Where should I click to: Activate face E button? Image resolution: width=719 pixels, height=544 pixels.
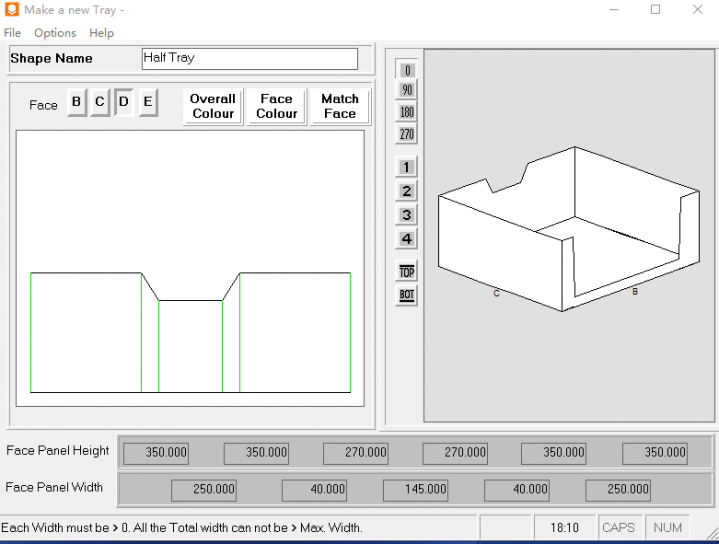[x=148, y=103]
